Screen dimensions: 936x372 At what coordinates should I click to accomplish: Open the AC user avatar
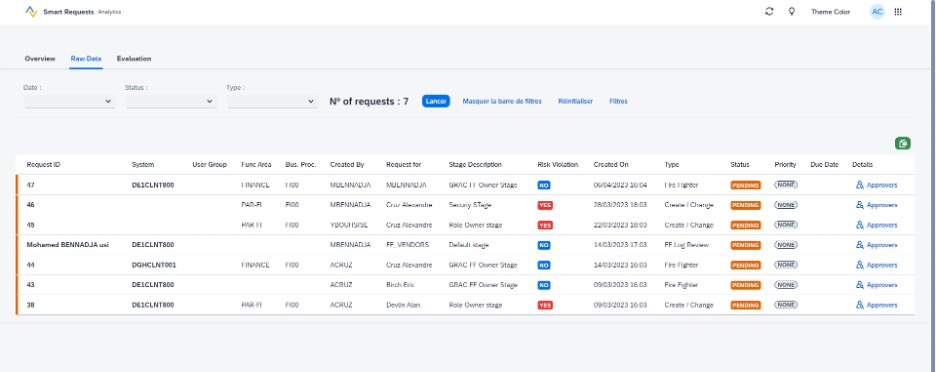(x=877, y=11)
